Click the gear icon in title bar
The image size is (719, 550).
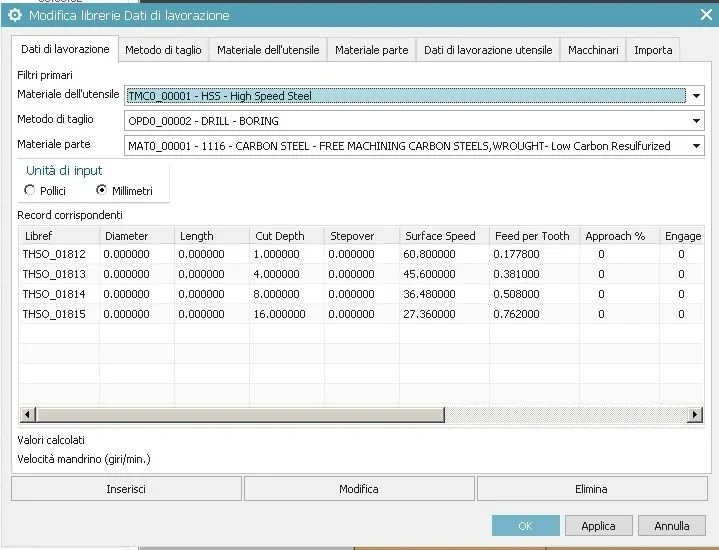[x=15, y=15]
